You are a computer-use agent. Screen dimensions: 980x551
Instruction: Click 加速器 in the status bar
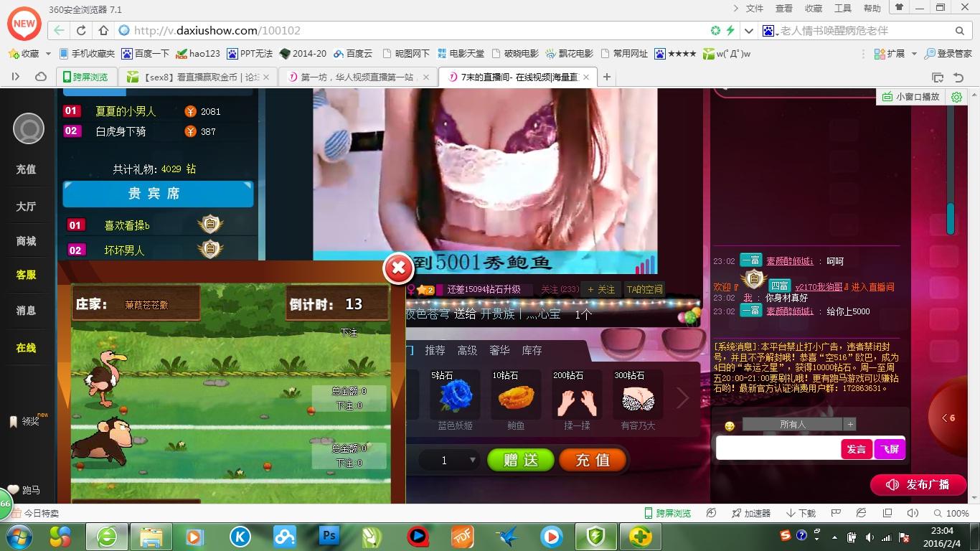[751, 513]
